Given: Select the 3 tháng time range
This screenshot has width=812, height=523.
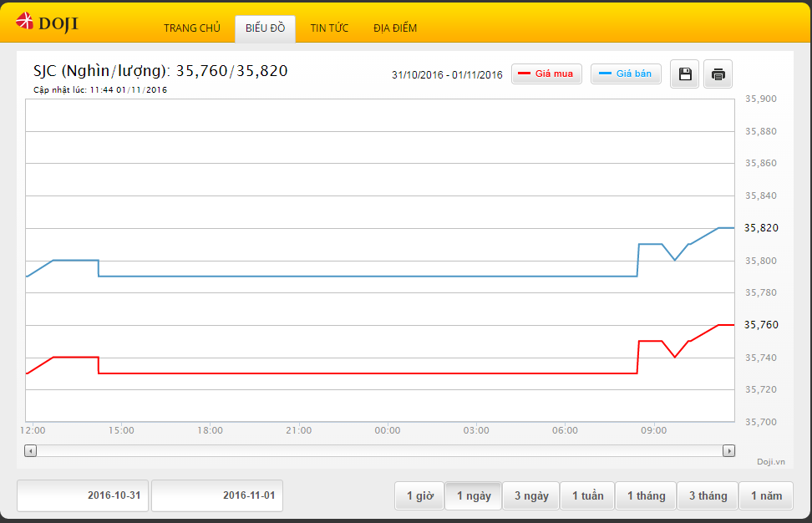Looking at the screenshot, I should tap(708, 495).
